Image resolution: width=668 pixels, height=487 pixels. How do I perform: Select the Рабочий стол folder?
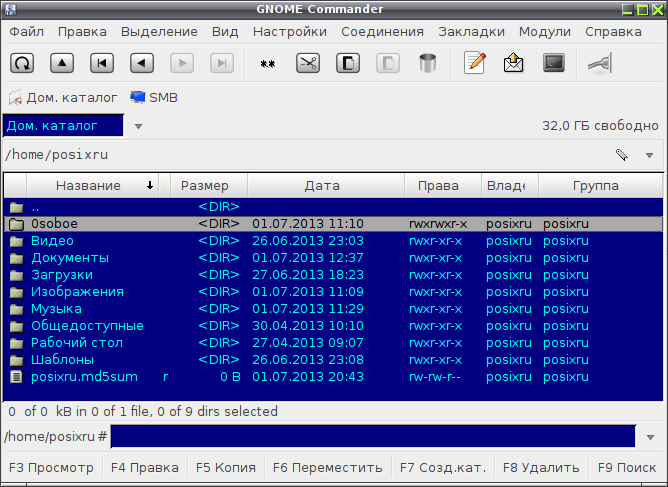pos(333,343)
